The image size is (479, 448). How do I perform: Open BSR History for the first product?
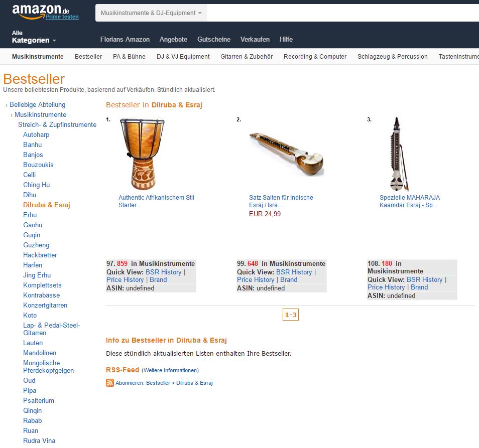164,272
